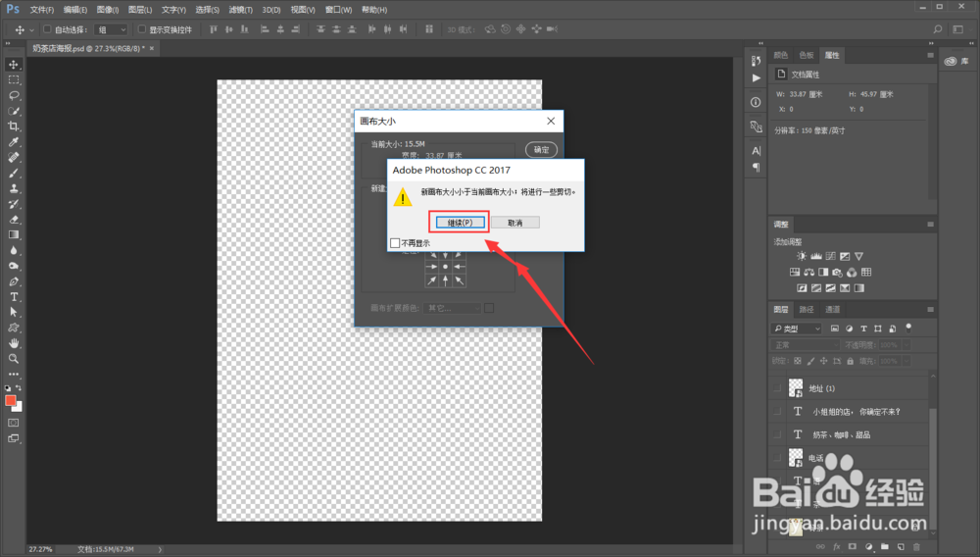Screen dimensions: 980x557
Task: Select the Crop tool
Action: [x=13, y=127]
